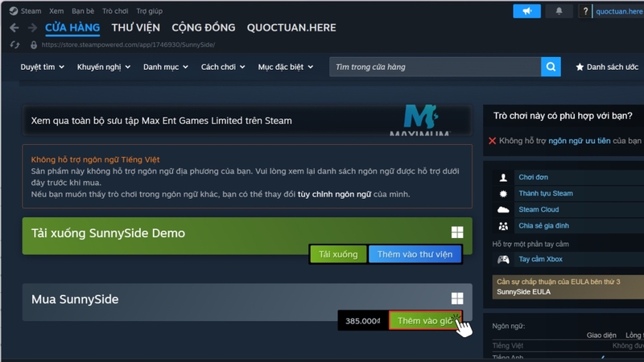Click the Steam achievements icon
Image resolution: width=644 pixels, height=362 pixels.
click(503, 194)
